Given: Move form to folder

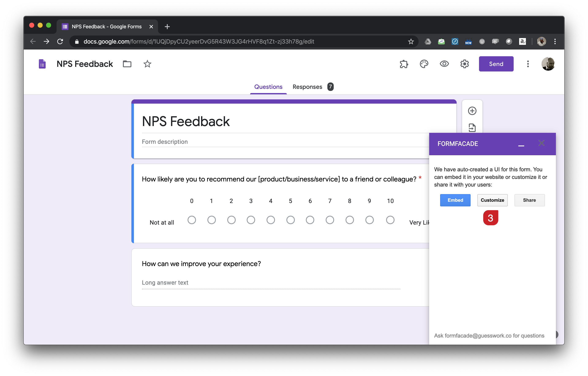Looking at the screenshot, I should tap(127, 64).
